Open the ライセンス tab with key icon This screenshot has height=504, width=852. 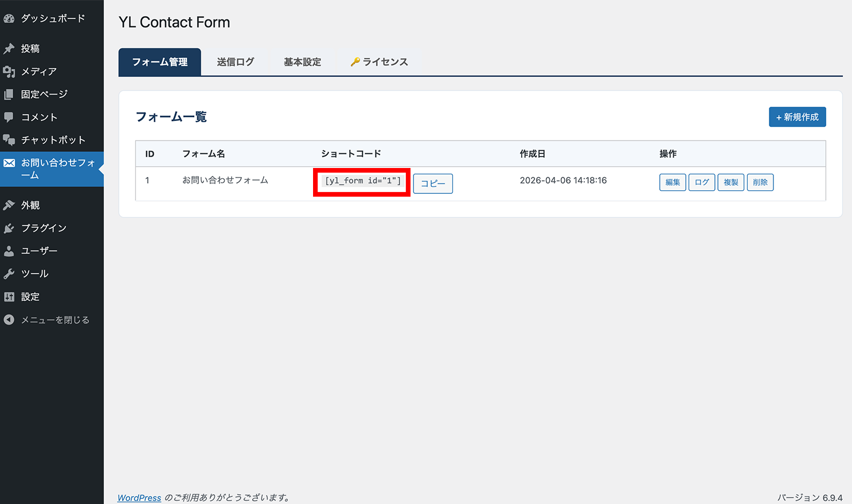pyautogui.click(x=379, y=62)
